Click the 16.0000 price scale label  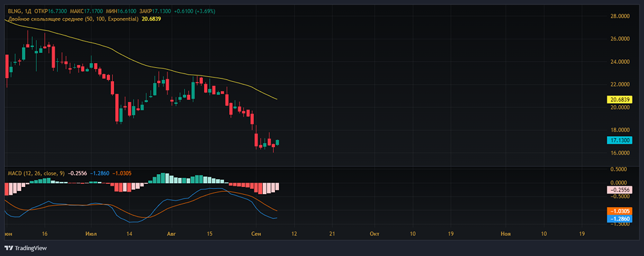(620, 153)
